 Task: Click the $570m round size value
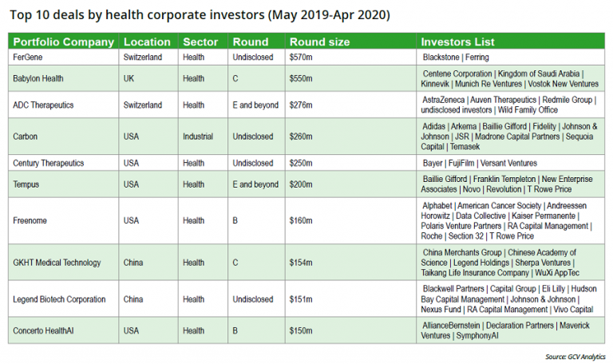[x=301, y=57]
